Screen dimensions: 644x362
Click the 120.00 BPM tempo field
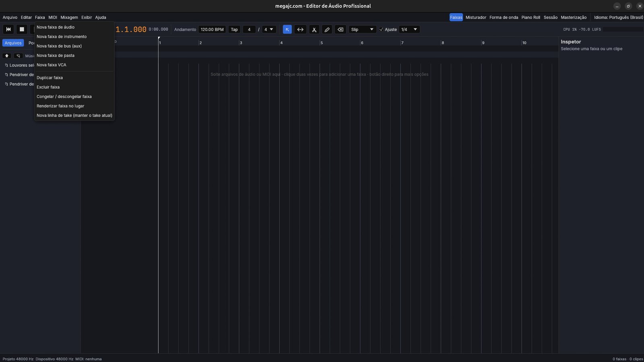point(212,29)
